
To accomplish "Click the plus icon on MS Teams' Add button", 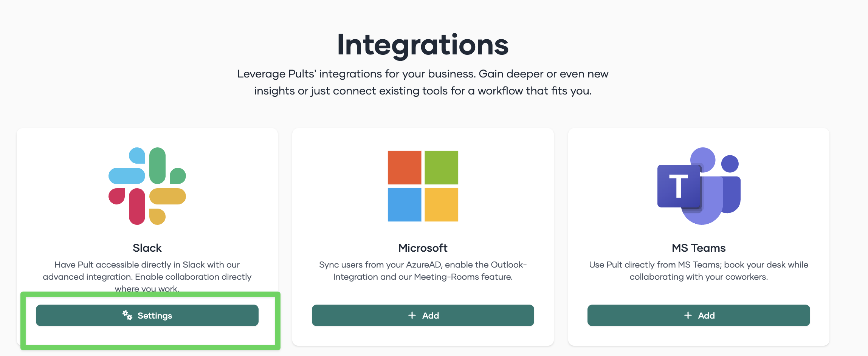I will (688, 315).
